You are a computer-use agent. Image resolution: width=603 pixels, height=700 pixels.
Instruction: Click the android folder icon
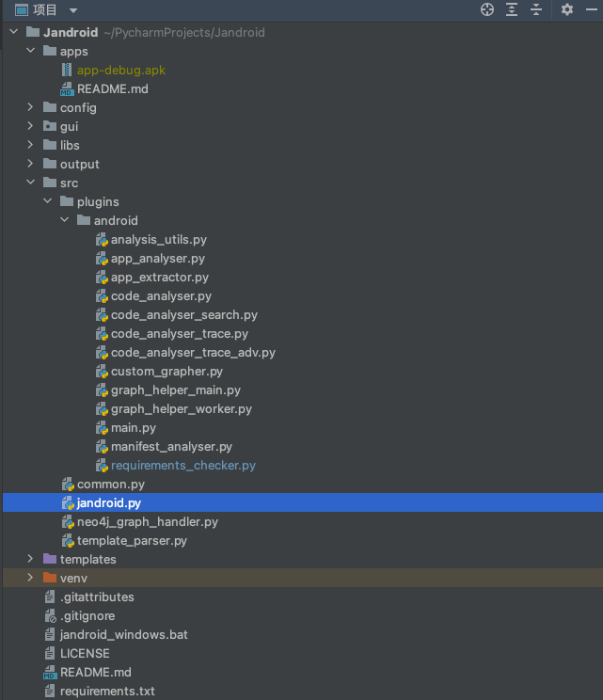point(84,219)
